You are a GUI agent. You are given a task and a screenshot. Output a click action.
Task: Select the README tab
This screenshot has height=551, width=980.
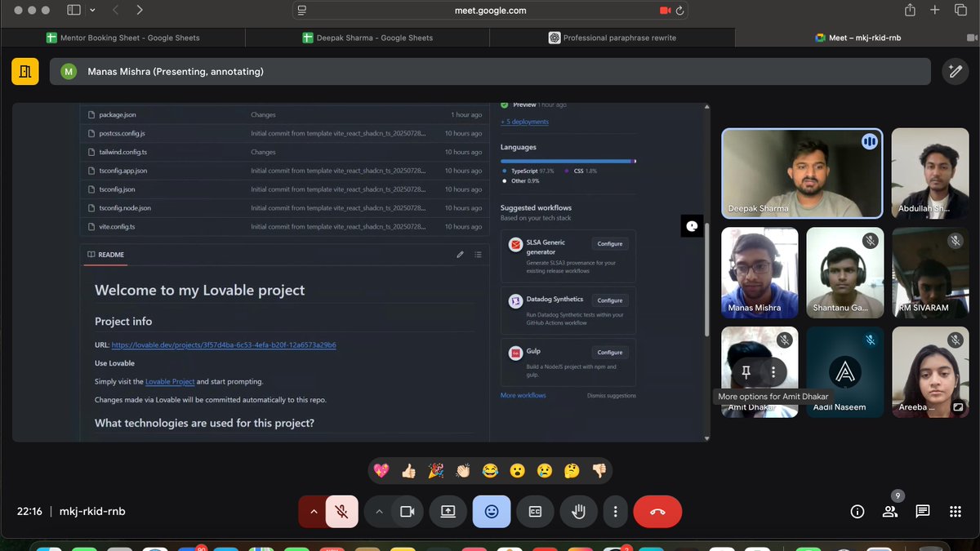pyautogui.click(x=105, y=255)
